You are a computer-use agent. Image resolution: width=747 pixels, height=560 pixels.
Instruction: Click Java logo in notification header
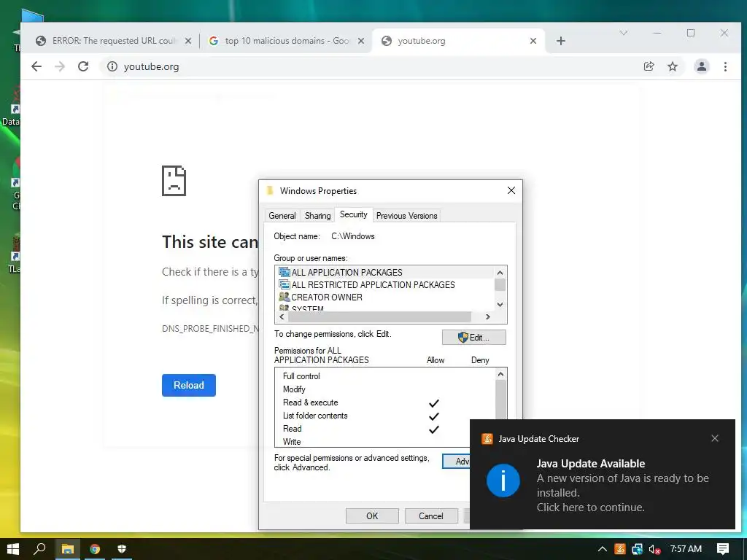coord(487,438)
